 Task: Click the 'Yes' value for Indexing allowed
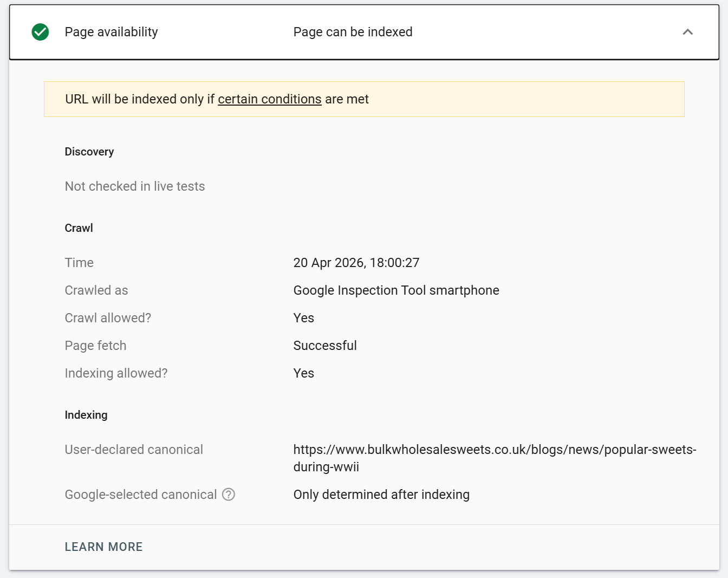point(303,373)
